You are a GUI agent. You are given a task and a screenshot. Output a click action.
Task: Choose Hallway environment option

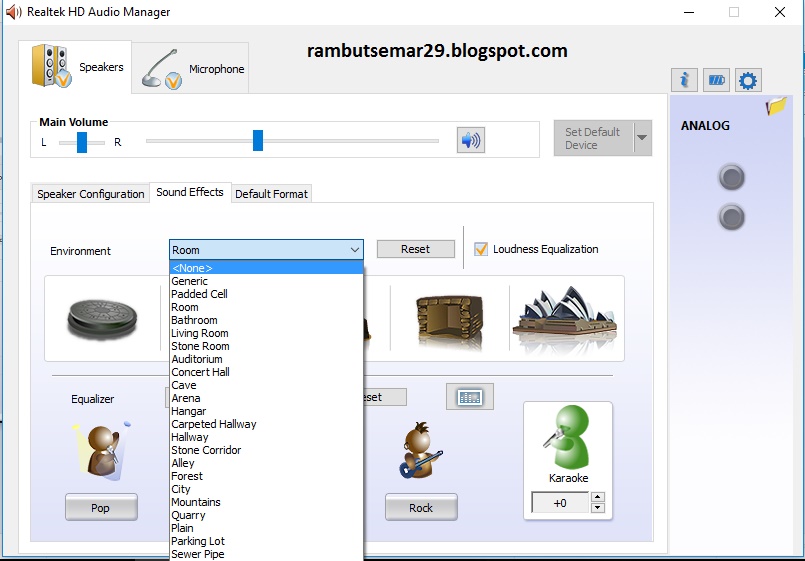(x=266, y=437)
